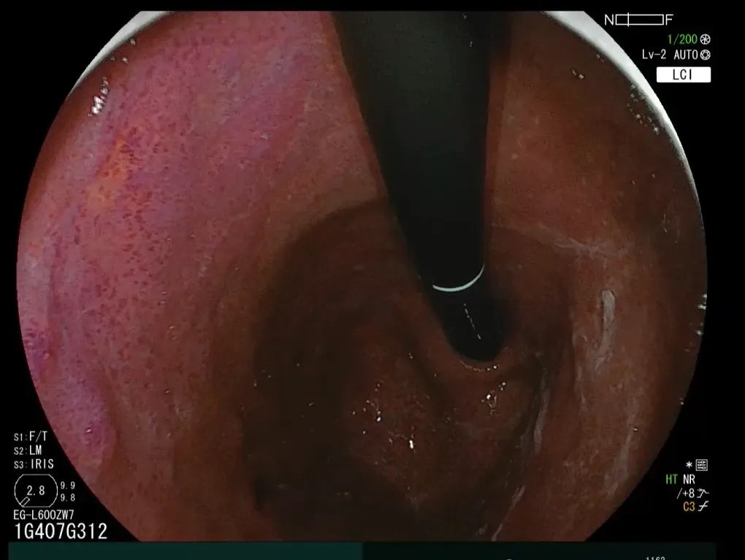Click the green 1/200 shutter value
Image resolution: width=745 pixels, height=560 pixels.
(681, 39)
